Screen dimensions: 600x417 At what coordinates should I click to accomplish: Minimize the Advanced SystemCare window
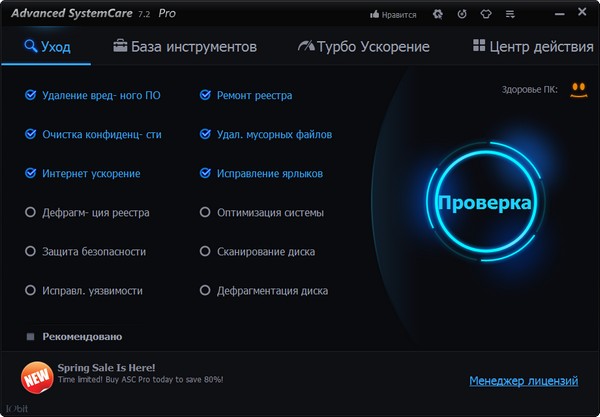coord(559,14)
